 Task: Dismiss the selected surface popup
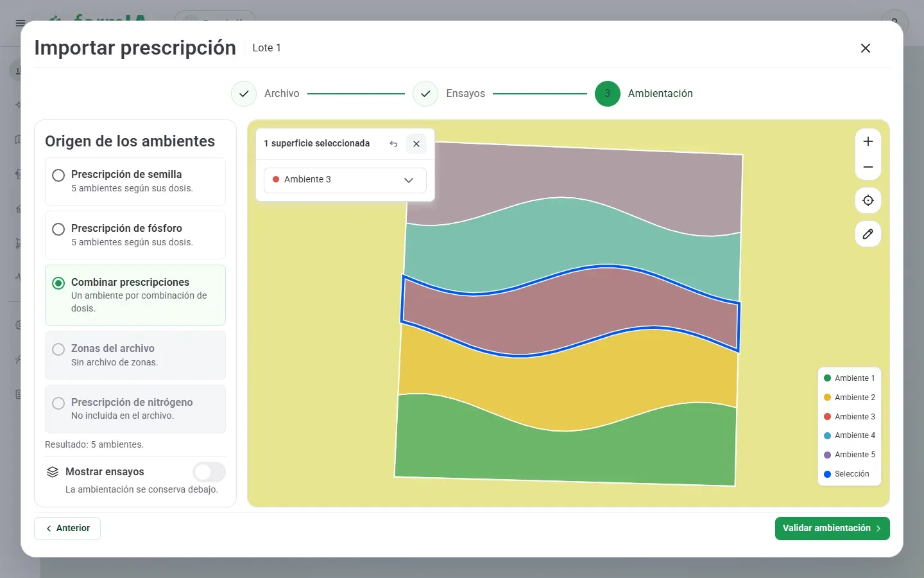pos(416,144)
